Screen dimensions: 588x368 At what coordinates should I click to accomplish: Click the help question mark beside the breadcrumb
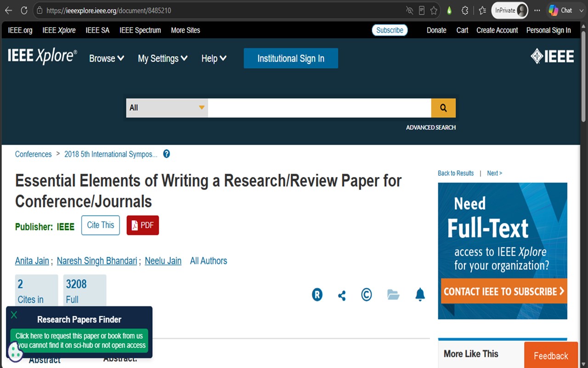(166, 154)
